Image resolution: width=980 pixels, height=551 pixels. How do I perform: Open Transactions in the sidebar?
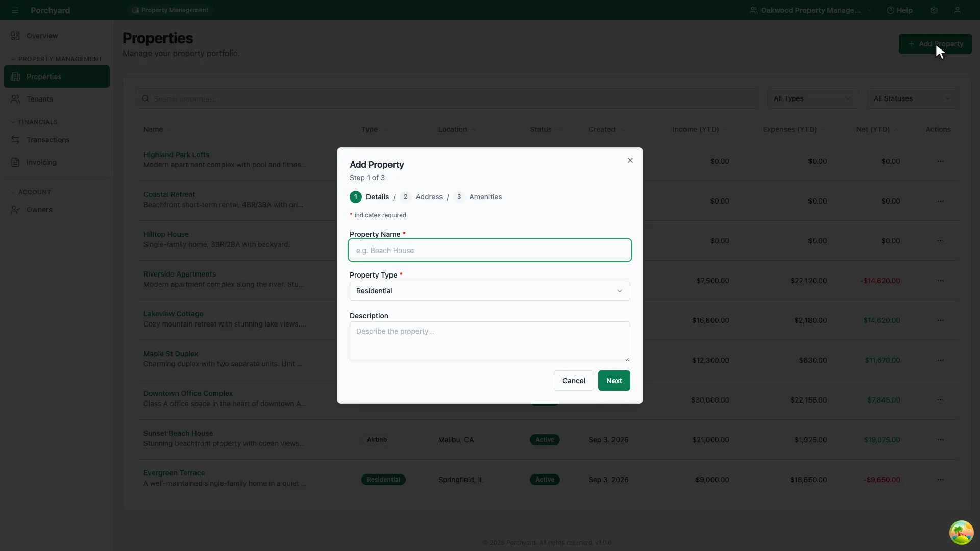[57, 140]
